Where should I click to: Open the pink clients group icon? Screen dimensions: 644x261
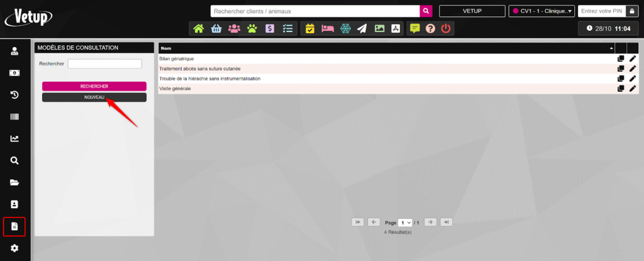(234, 28)
